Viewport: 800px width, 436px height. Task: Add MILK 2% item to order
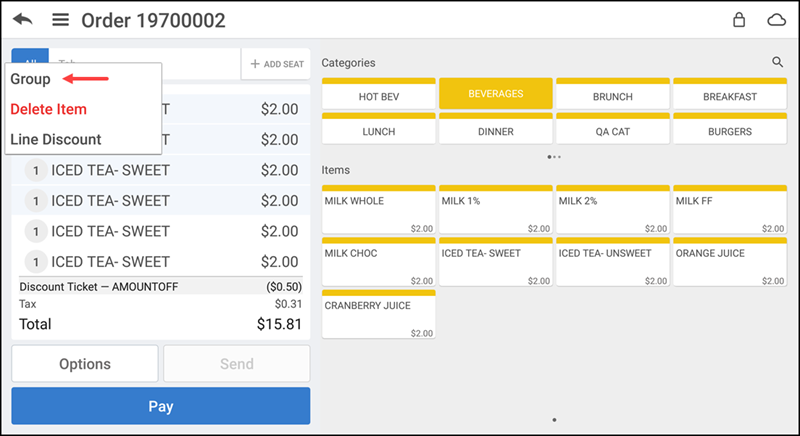tap(613, 210)
